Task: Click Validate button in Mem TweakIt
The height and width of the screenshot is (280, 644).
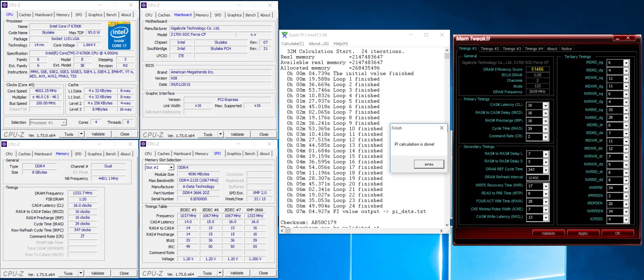Action: [x=548, y=233]
